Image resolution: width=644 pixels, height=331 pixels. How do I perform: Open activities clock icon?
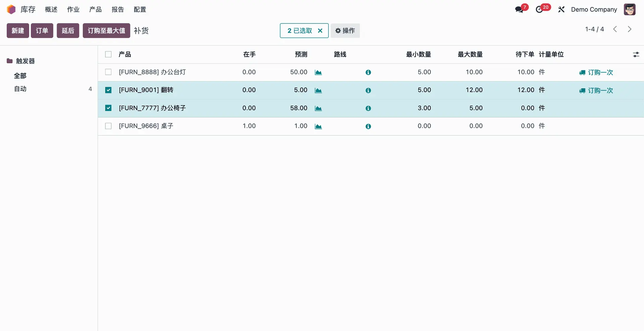539,9
